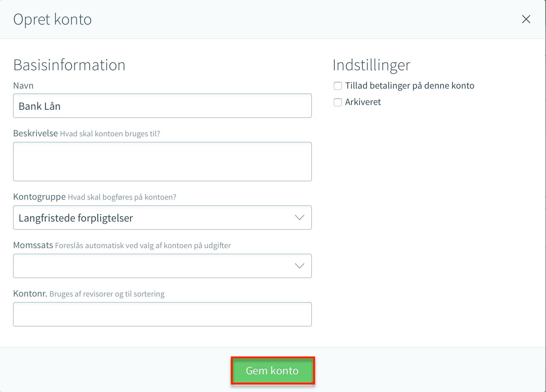Click the Basisinformation section heading

[x=69, y=65]
